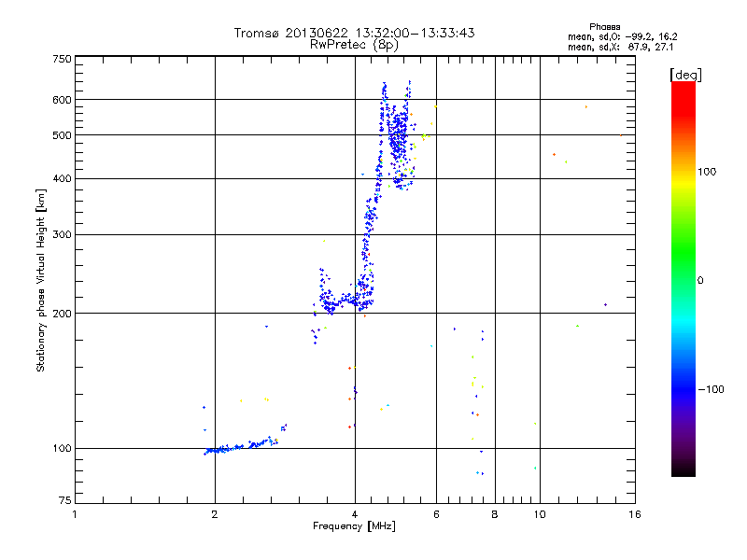The width and height of the screenshot is (747, 560).
Task: Click the dense blue echo cluster near 500 km
Action: (x=399, y=143)
